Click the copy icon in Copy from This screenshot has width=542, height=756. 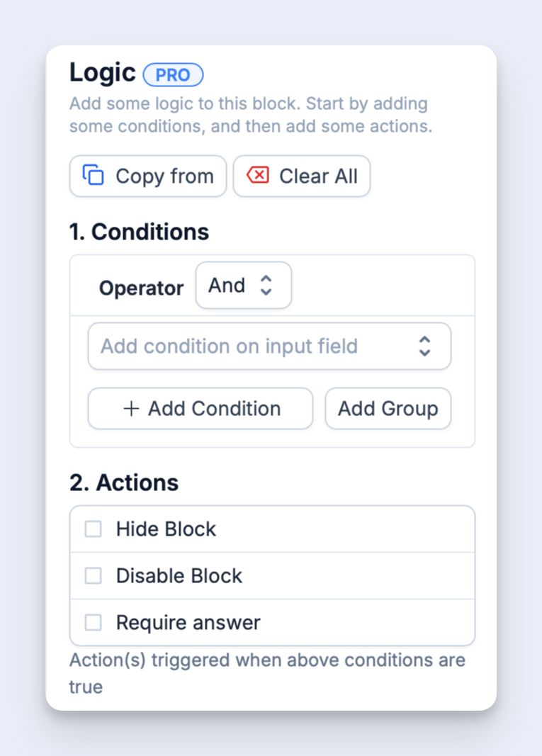point(94,175)
